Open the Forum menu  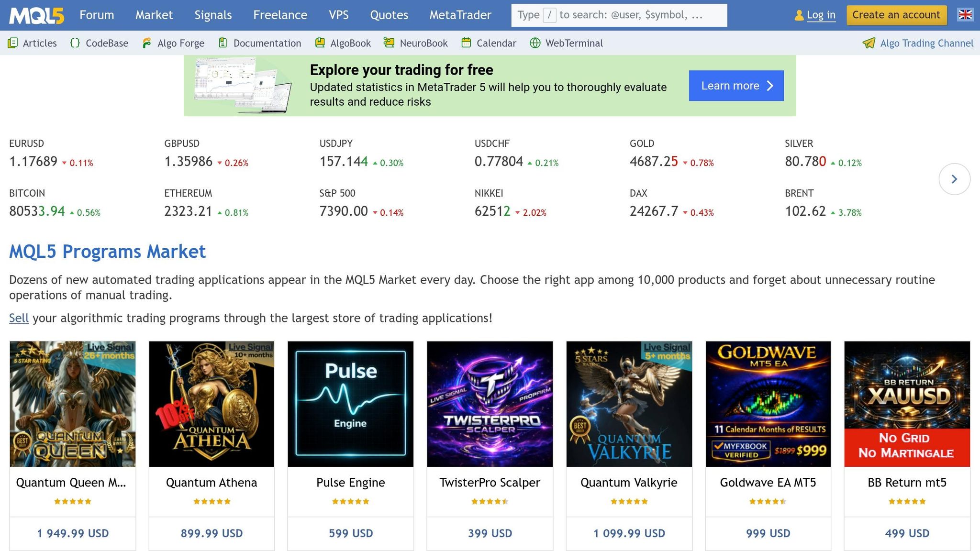click(x=97, y=15)
